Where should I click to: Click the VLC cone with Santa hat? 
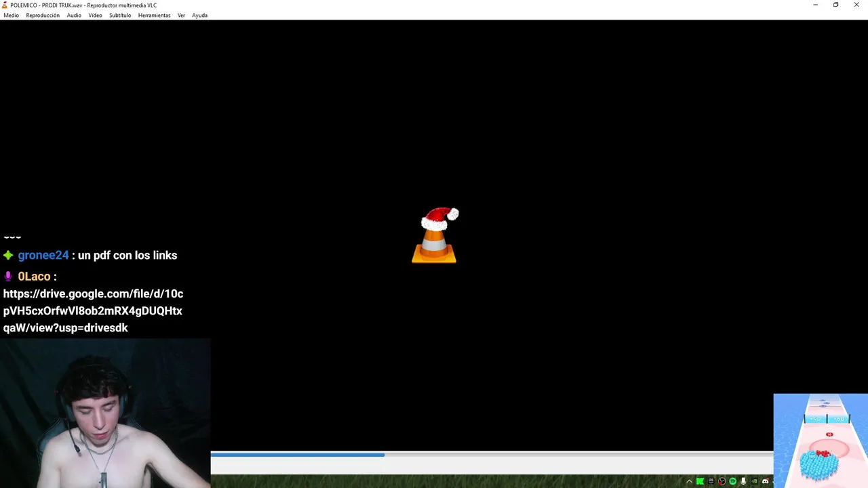coord(435,235)
